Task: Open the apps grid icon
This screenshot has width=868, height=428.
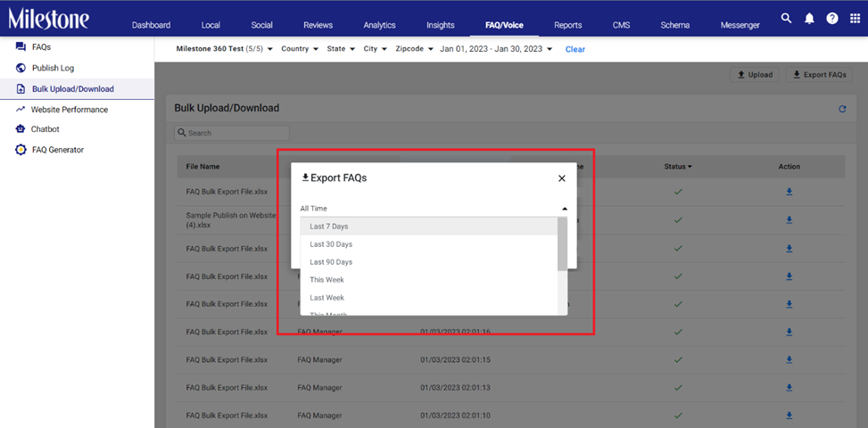Action: pos(855,18)
